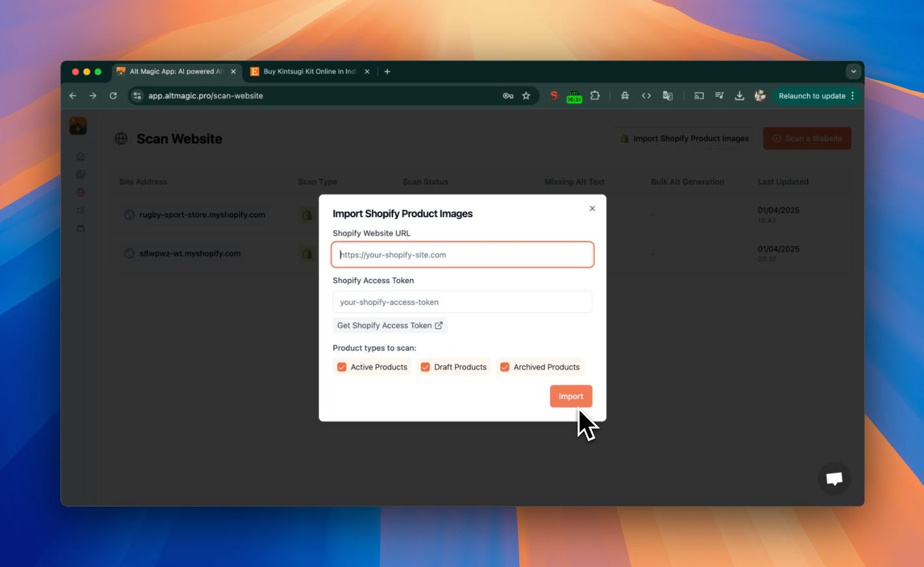Reload the current page
This screenshot has width=924, height=567.
[x=113, y=96]
